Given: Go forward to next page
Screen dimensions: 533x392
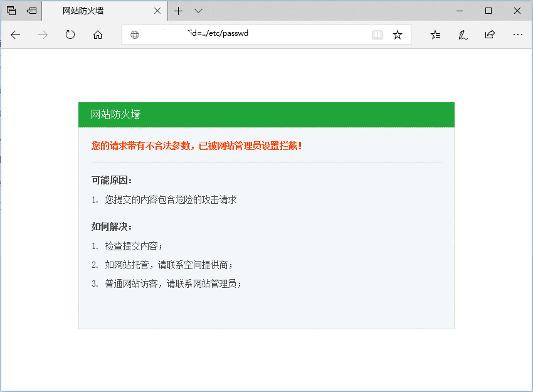Looking at the screenshot, I should (43, 34).
